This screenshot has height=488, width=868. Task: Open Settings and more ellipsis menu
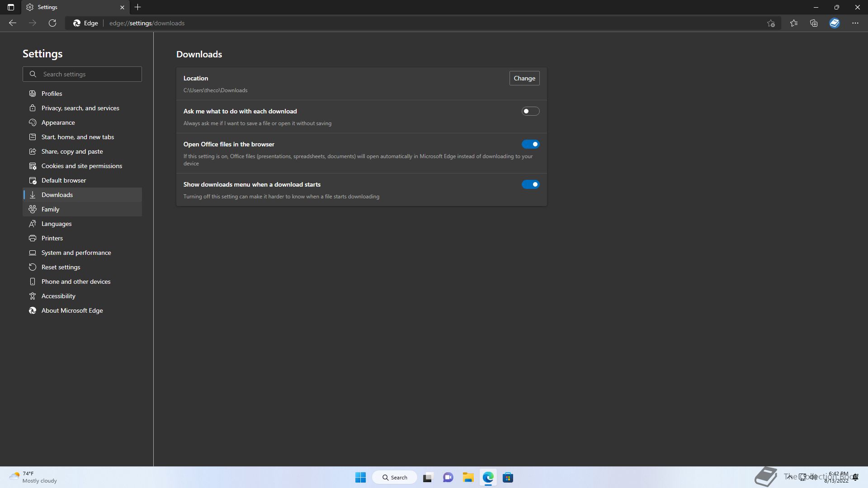tap(855, 23)
